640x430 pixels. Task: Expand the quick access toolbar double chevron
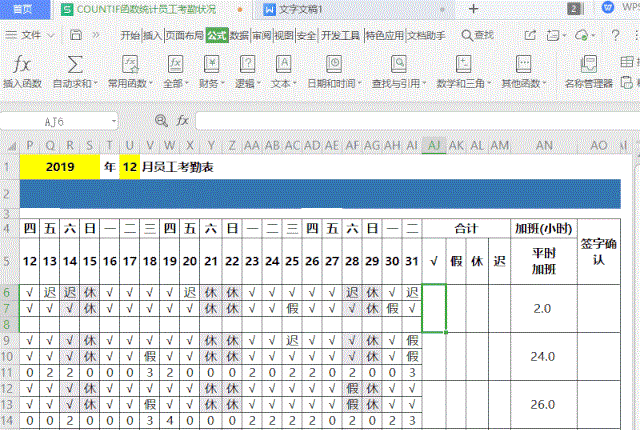point(96,35)
